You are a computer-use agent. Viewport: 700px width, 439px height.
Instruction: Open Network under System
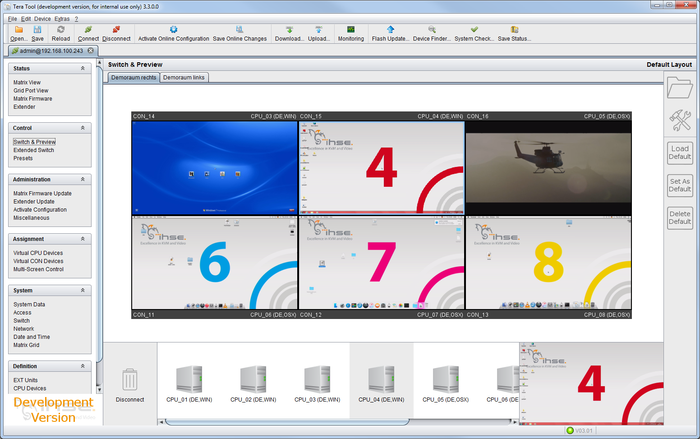[x=24, y=329]
